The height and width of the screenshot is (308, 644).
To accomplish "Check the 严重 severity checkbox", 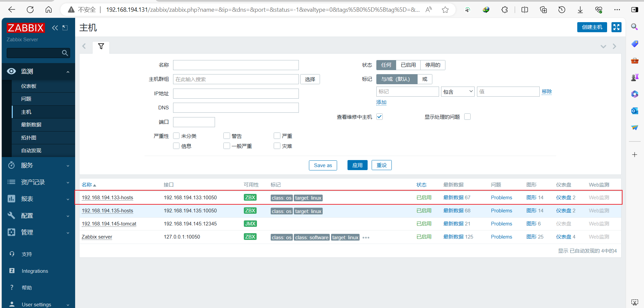I will [x=277, y=136].
